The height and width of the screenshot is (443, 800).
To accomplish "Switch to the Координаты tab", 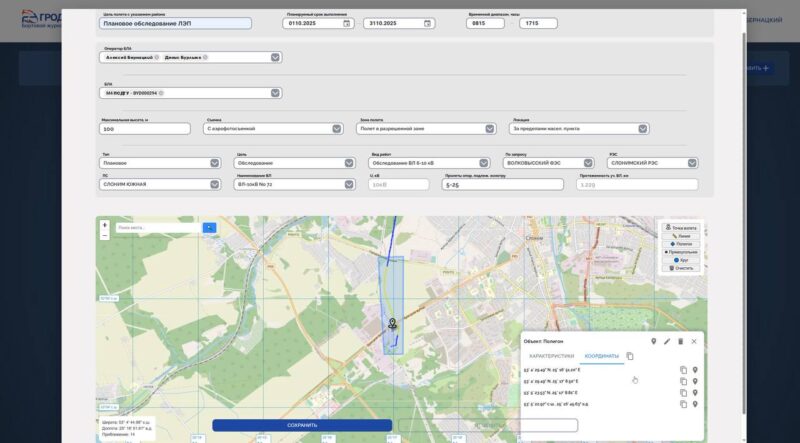I will pos(602,356).
